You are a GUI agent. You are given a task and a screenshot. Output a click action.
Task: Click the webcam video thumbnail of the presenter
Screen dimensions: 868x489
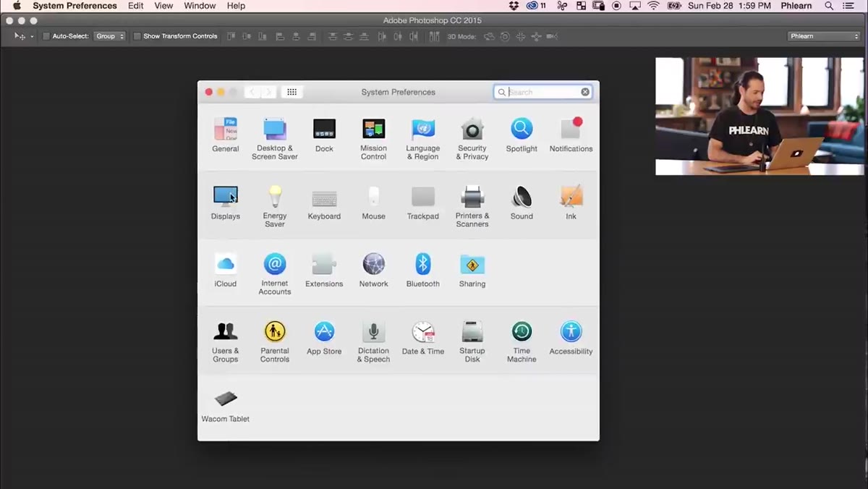(759, 116)
